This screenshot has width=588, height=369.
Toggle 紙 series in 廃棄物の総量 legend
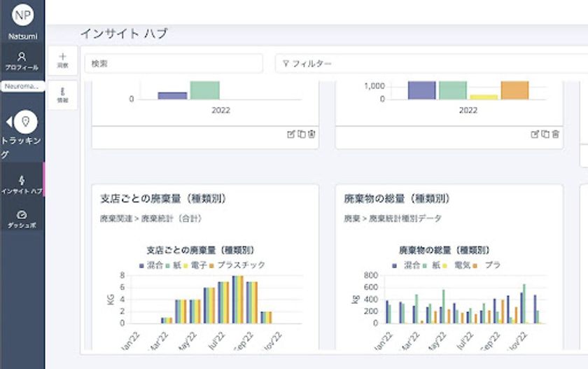(432, 265)
